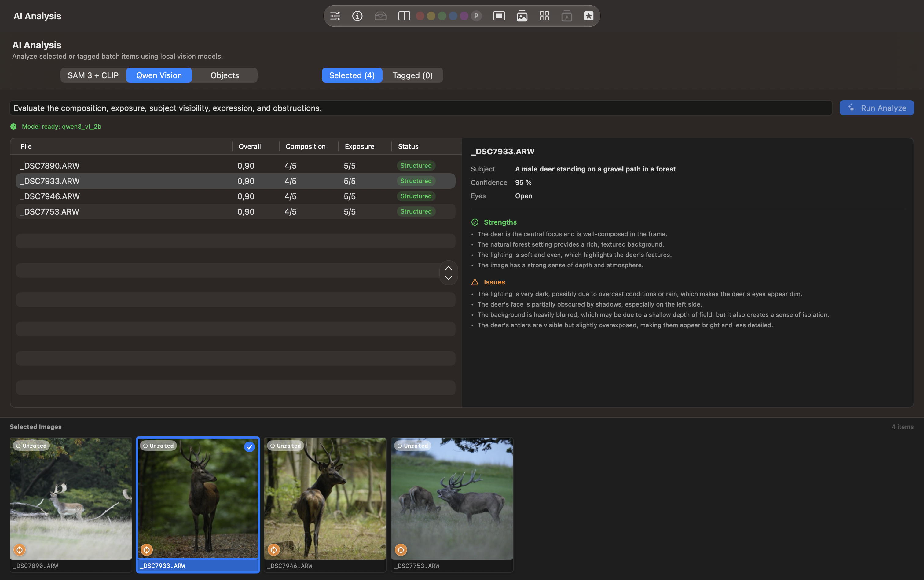Image resolution: width=924 pixels, height=580 pixels.
Task: Apply the blue color label
Action: [x=453, y=16]
